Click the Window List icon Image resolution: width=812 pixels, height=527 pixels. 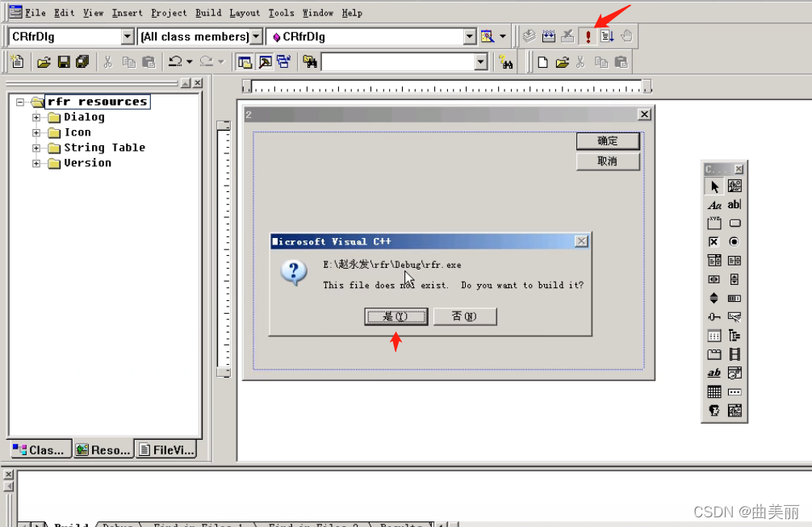283,62
